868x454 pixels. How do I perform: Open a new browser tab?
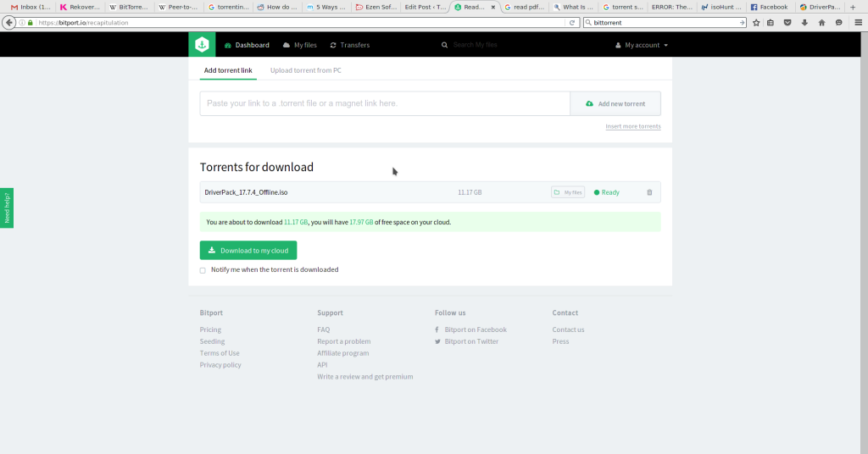point(853,7)
